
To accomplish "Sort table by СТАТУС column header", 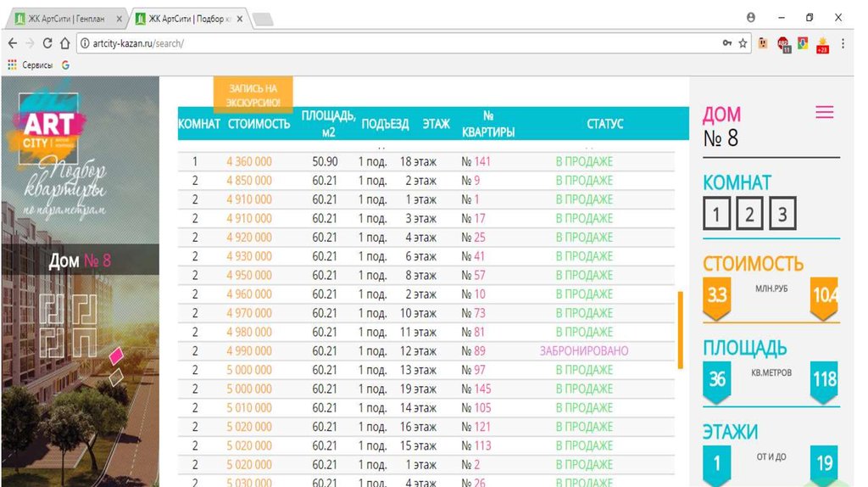I will click(x=604, y=124).
